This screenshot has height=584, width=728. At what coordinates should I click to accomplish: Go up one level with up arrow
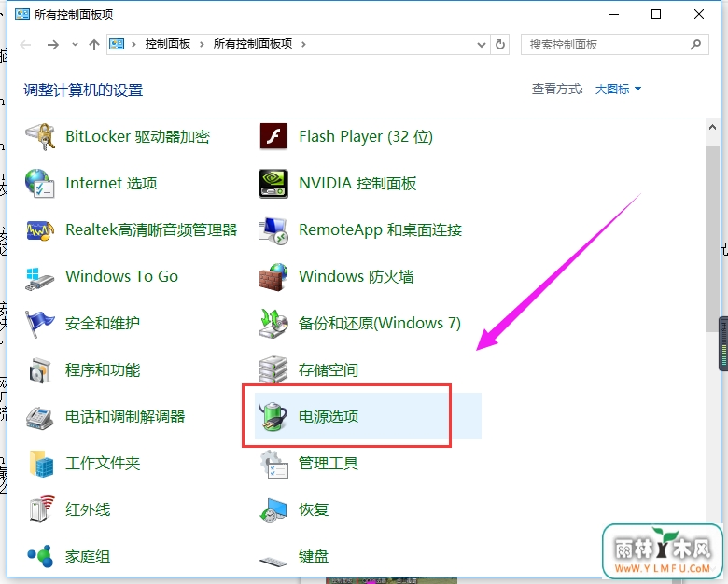coord(94,45)
